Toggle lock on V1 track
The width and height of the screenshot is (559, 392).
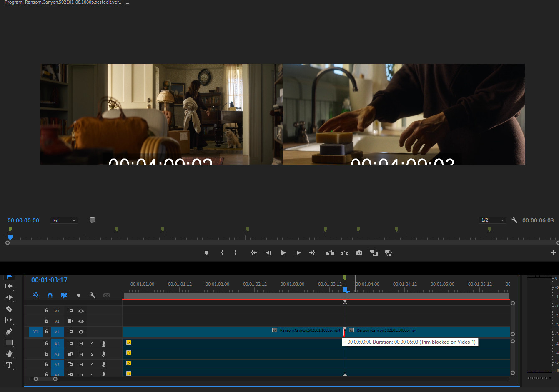pyautogui.click(x=47, y=332)
